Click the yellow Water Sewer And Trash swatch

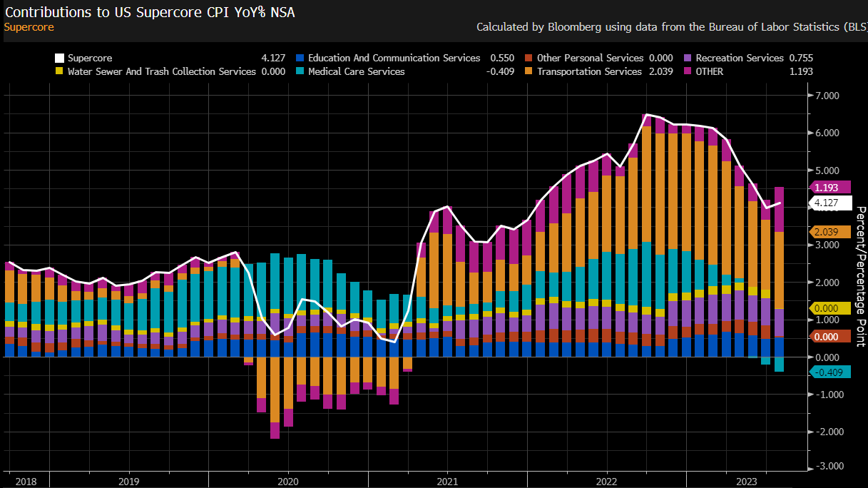[x=60, y=71]
